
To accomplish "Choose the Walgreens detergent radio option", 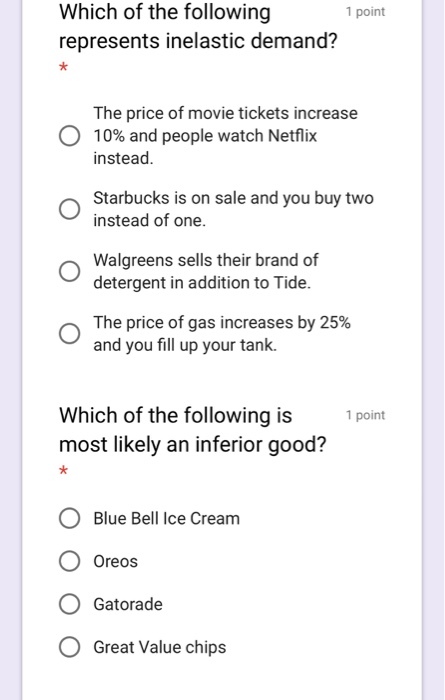I will click(70, 271).
